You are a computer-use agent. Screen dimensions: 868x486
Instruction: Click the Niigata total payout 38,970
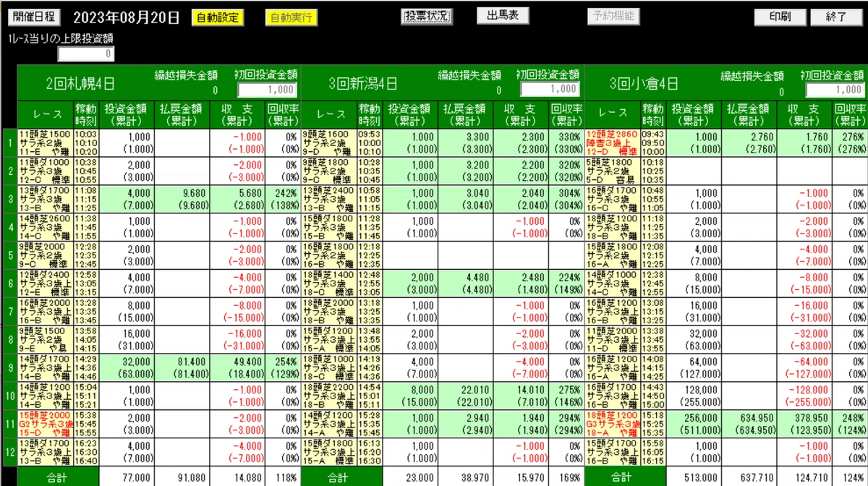[x=466, y=477]
